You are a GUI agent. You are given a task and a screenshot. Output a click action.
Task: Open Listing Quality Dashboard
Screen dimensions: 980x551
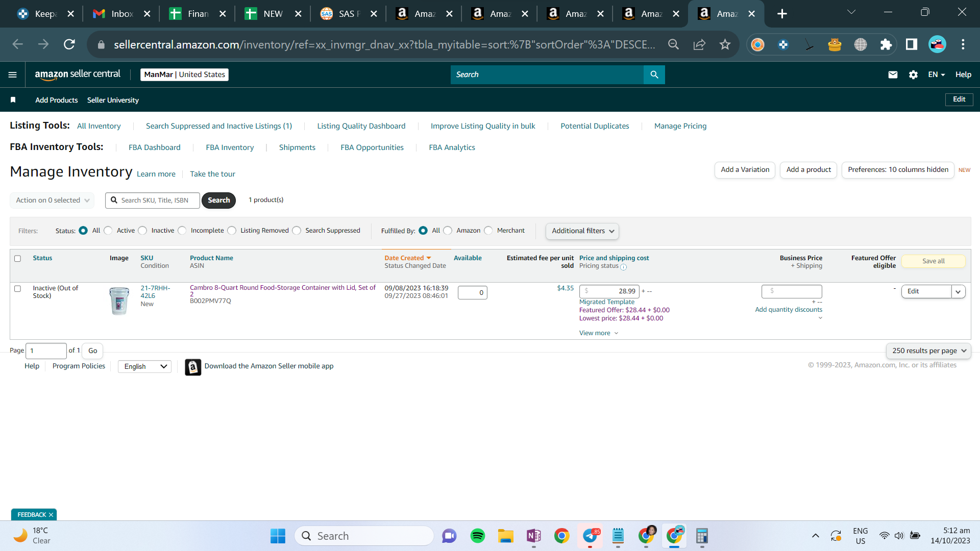(x=361, y=126)
